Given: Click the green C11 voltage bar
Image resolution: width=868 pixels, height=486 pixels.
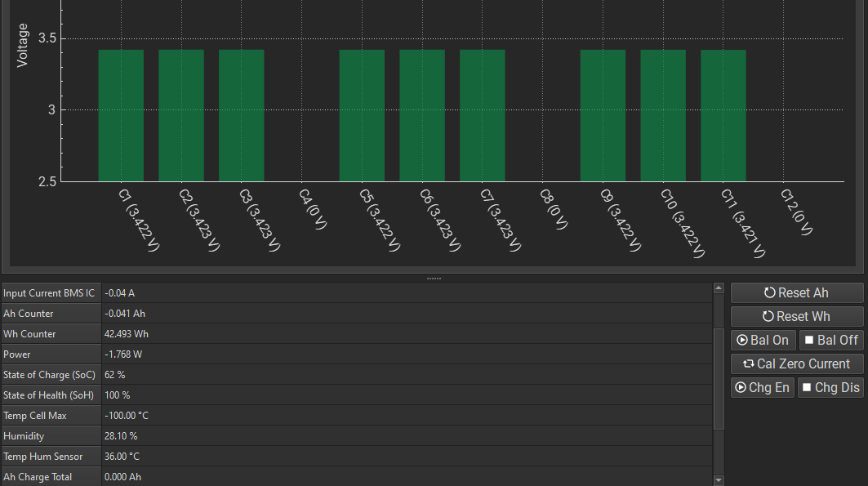Looking at the screenshot, I should [723, 116].
